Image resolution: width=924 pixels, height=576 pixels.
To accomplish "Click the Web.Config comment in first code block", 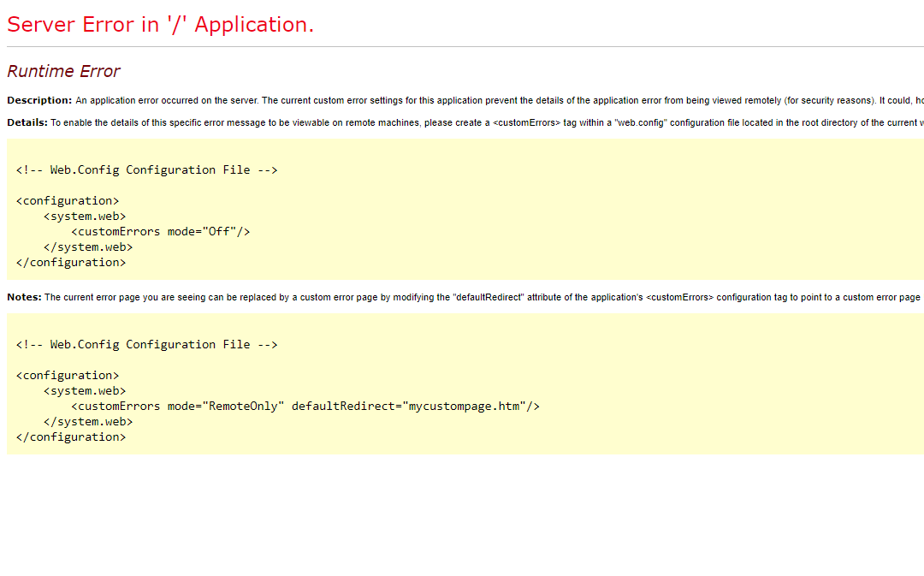I will point(146,169).
